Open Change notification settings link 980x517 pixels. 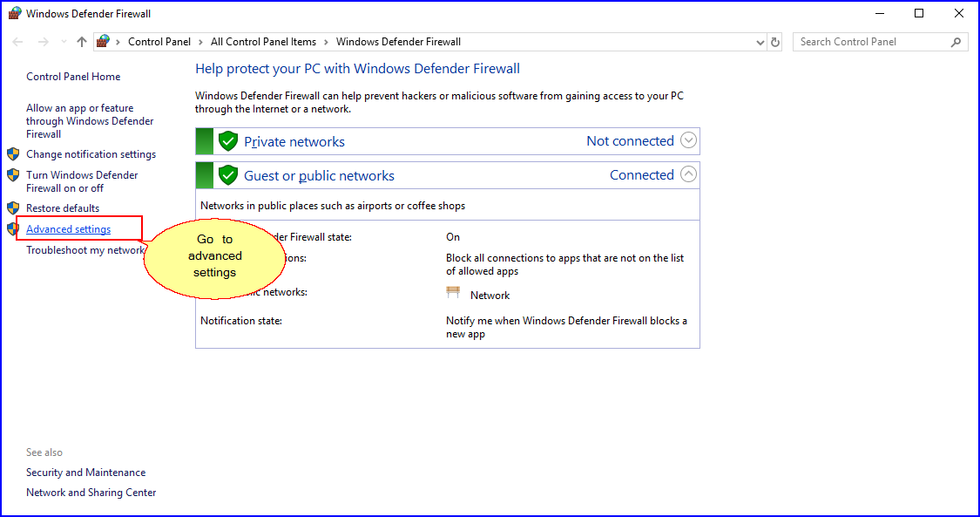[x=91, y=154]
